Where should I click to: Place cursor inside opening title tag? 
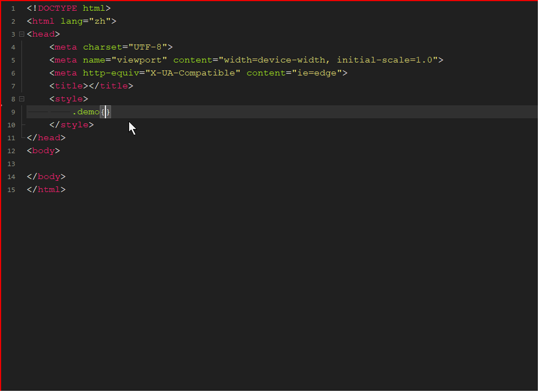click(69, 86)
